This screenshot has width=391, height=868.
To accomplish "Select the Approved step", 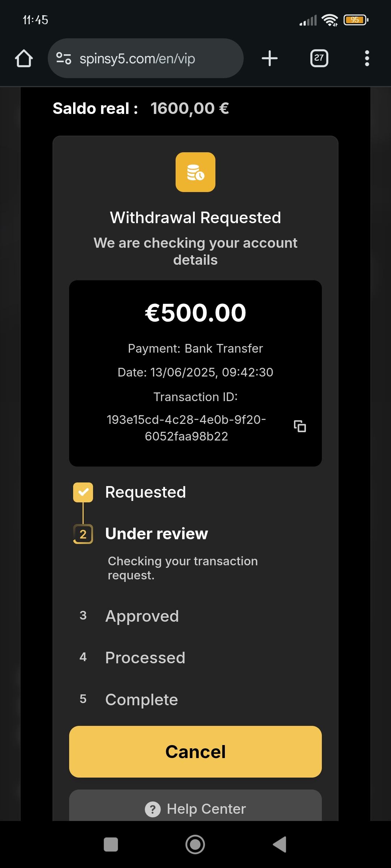I will pyautogui.click(x=142, y=616).
